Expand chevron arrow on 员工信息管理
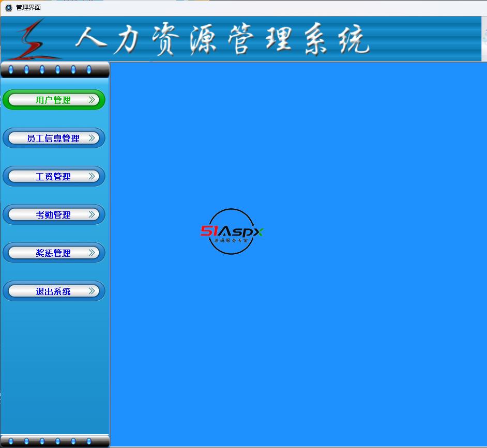This screenshot has height=448, width=487. [x=92, y=138]
